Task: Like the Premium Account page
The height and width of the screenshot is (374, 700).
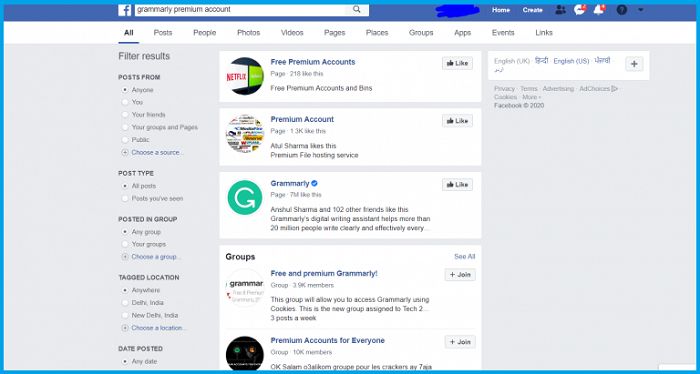Action: tap(457, 121)
